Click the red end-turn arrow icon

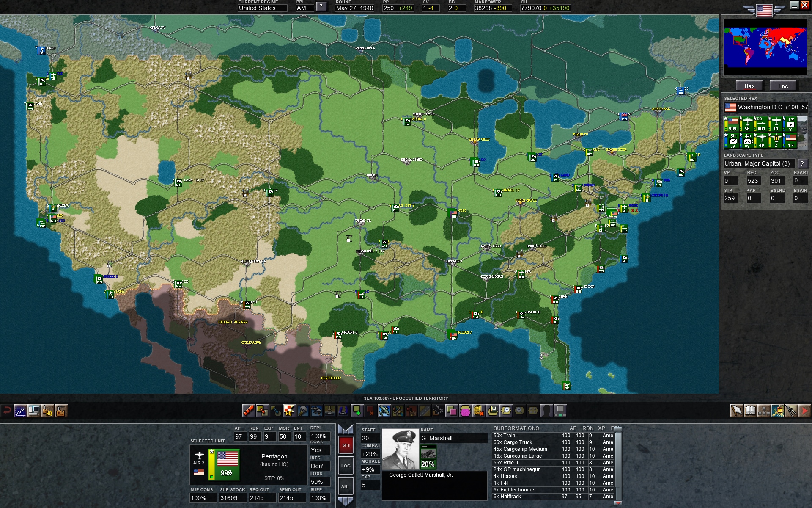[x=804, y=411]
